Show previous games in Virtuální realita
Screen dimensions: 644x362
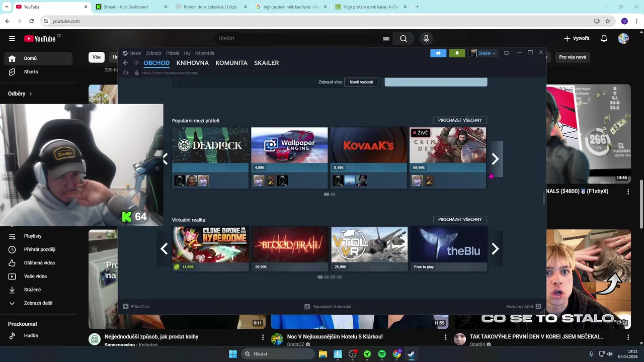164,249
